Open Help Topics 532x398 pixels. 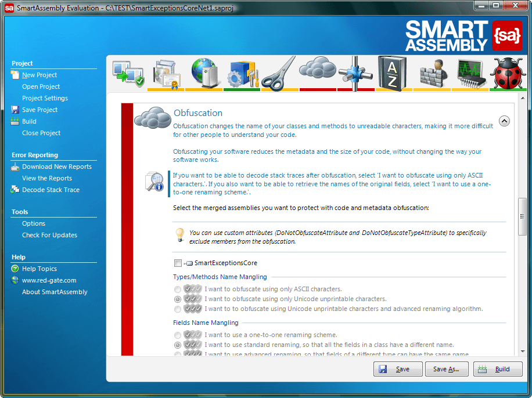39,269
